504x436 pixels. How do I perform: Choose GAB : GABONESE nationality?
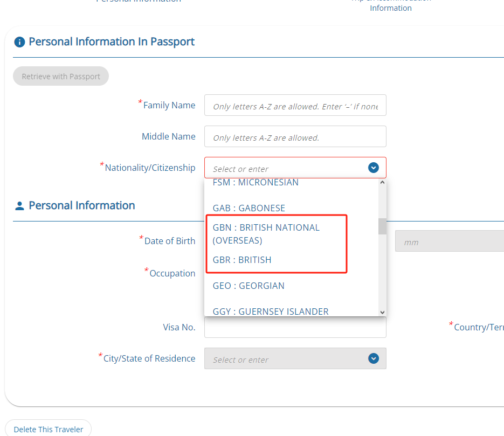[249, 208]
